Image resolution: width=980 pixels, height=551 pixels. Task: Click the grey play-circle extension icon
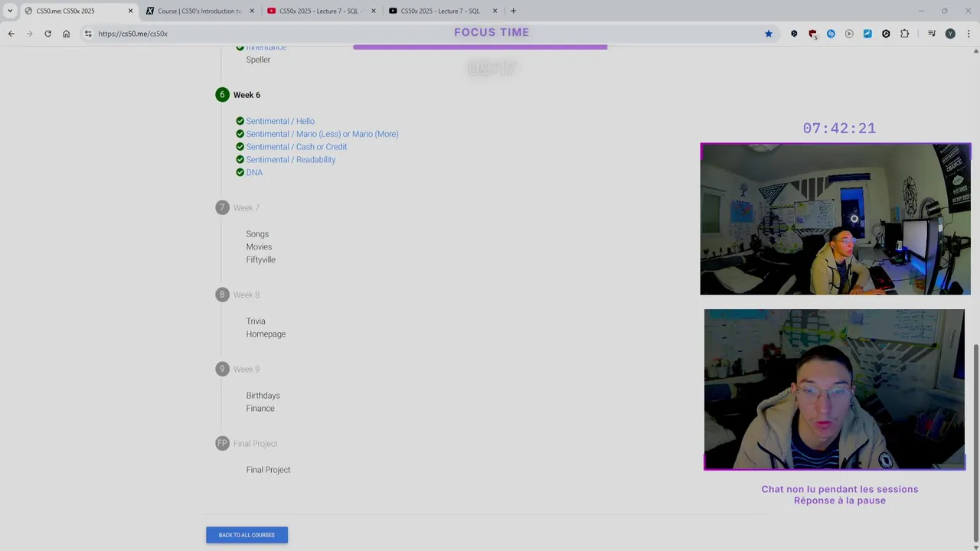[x=849, y=34]
